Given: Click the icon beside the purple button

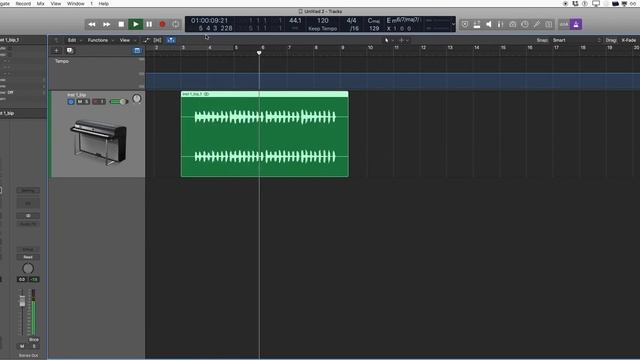Looking at the screenshot, I should click(564, 24).
